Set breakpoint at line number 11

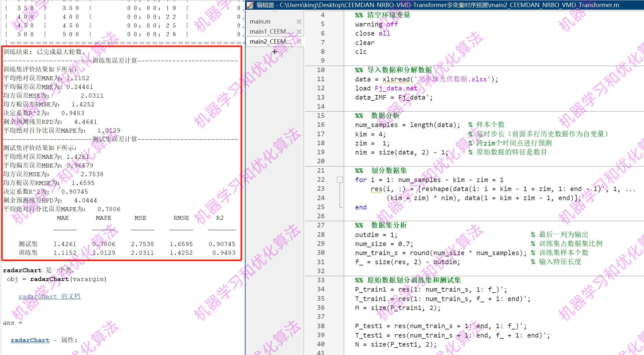(321, 79)
